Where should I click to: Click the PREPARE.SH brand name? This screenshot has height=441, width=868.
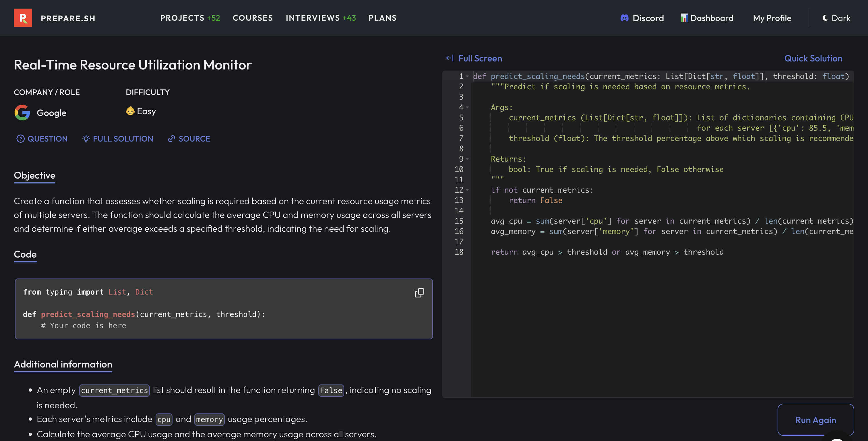click(68, 18)
